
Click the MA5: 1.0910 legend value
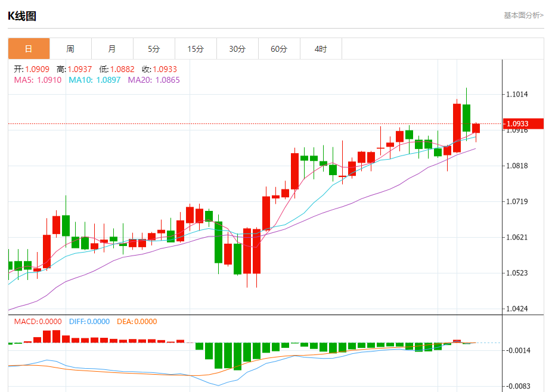[x=38, y=80]
